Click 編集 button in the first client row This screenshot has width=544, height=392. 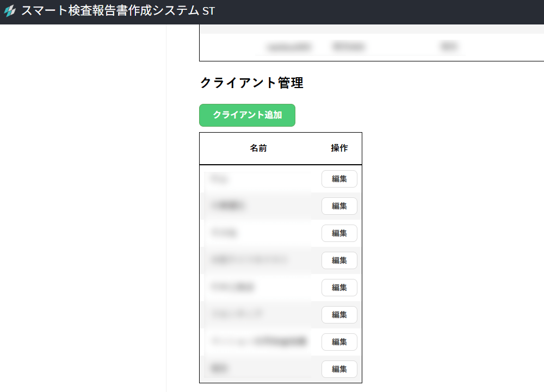click(x=339, y=179)
